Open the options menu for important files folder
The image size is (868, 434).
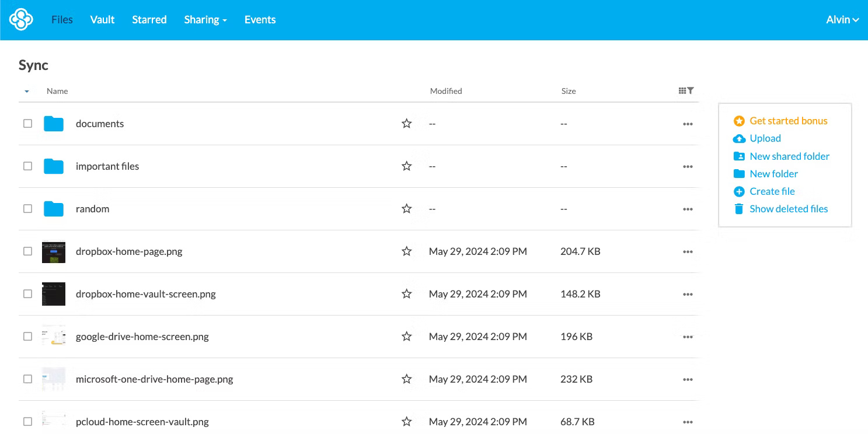(x=688, y=166)
